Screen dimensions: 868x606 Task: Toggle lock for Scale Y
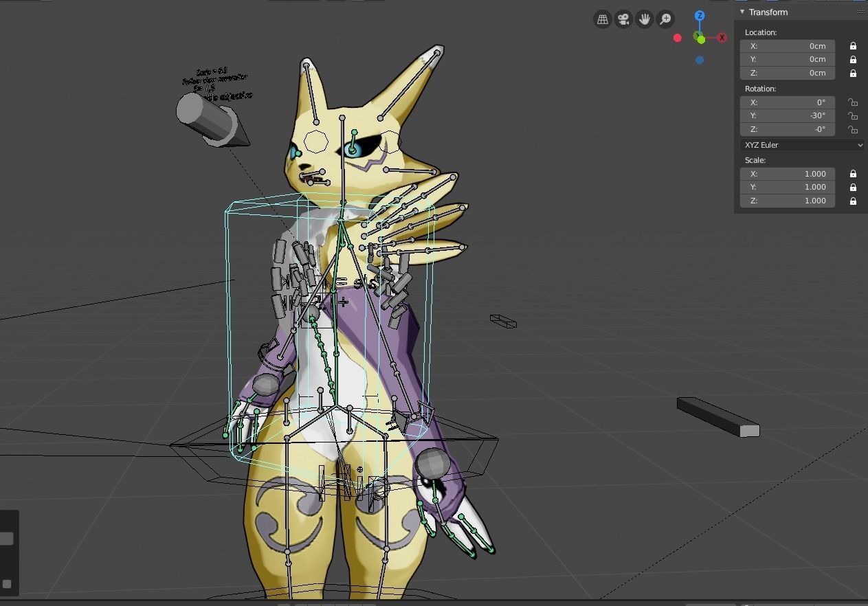[x=853, y=187]
